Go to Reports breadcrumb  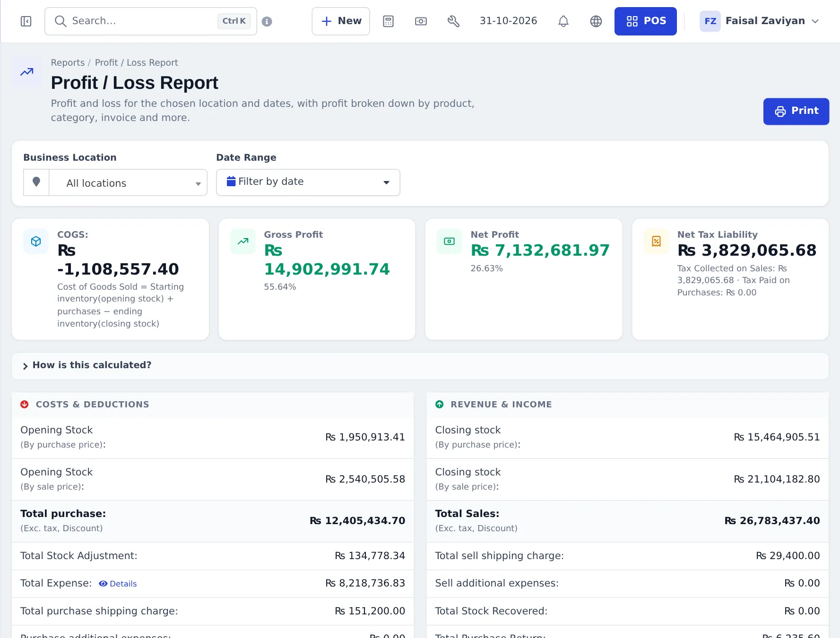point(68,62)
